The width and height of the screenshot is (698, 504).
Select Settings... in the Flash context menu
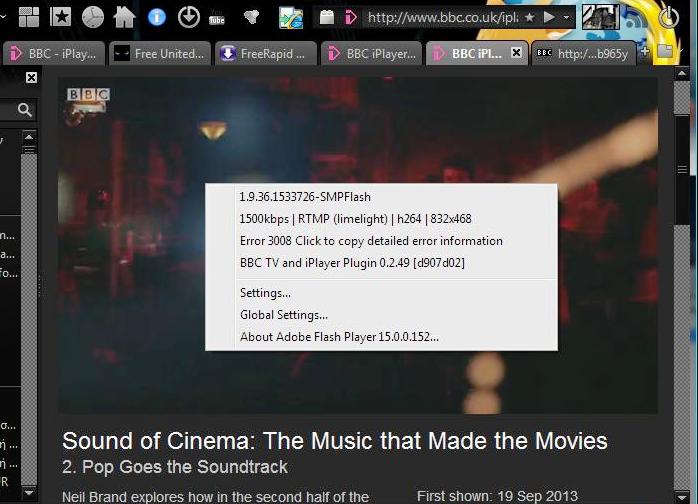265,293
